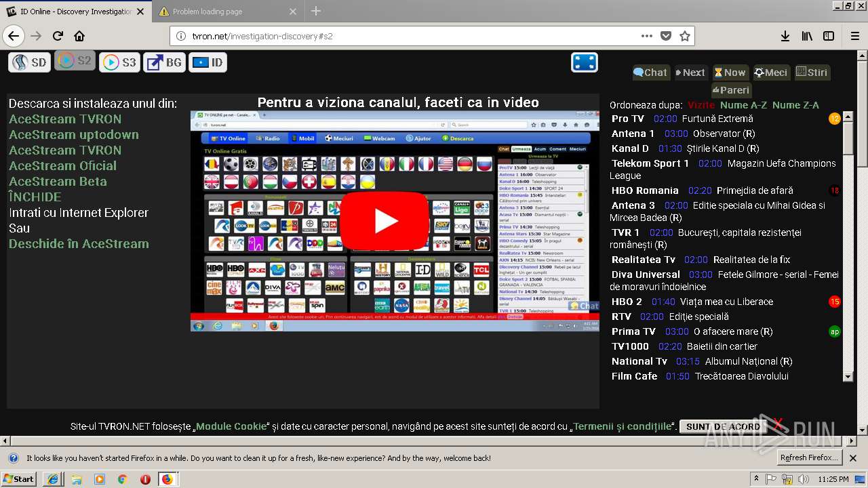Open the Meci matches tab
868x488 pixels.
[x=771, y=73]
